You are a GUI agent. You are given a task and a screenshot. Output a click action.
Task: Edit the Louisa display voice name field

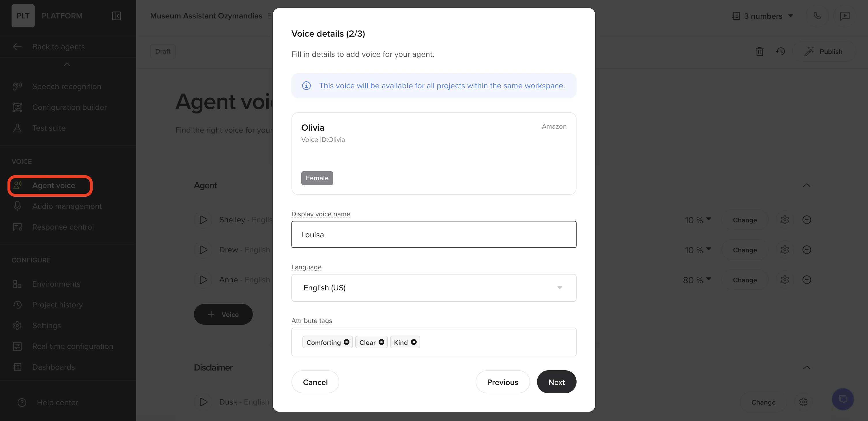click(x=433, y=234)
